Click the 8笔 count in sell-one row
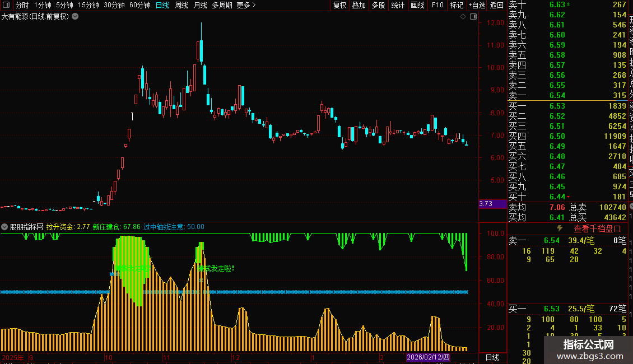This screenshot has width=633, height=364. tap(620, 240)
